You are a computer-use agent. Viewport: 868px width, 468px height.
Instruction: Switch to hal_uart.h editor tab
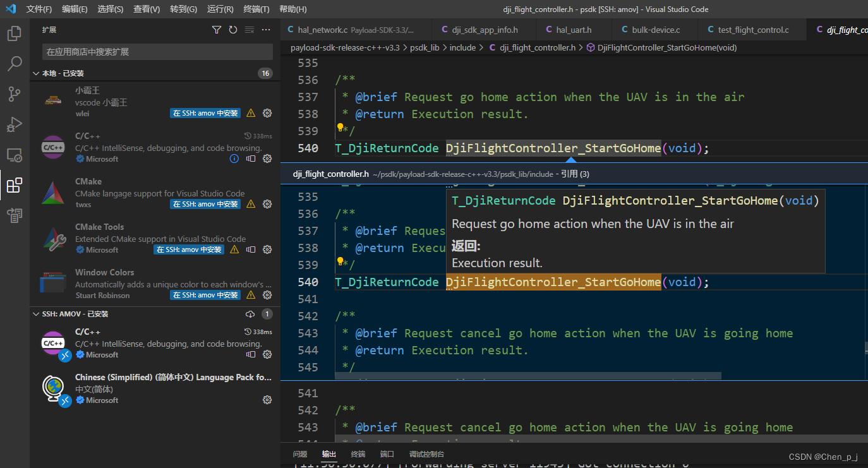[x=574, y=30]
